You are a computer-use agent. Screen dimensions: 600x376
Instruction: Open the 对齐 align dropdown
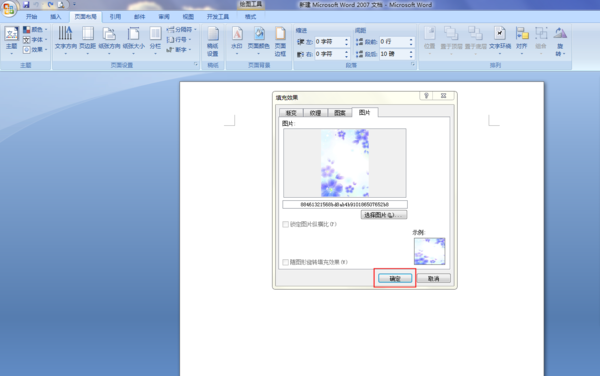click(x=522, y=40)
